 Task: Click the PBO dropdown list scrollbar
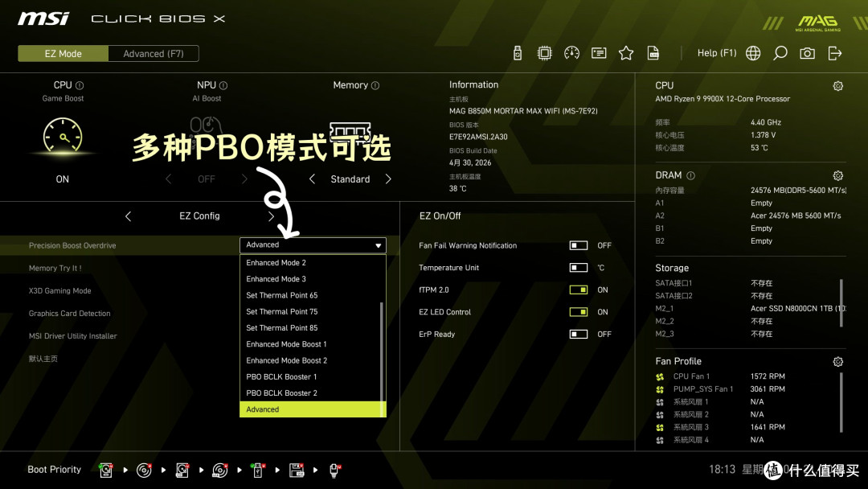[382, 359]
